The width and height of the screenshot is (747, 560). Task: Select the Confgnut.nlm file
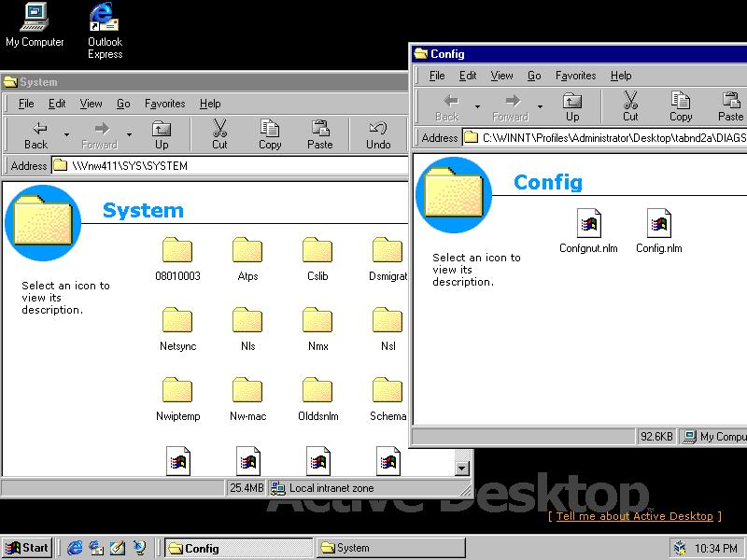(x=588, y=231)
